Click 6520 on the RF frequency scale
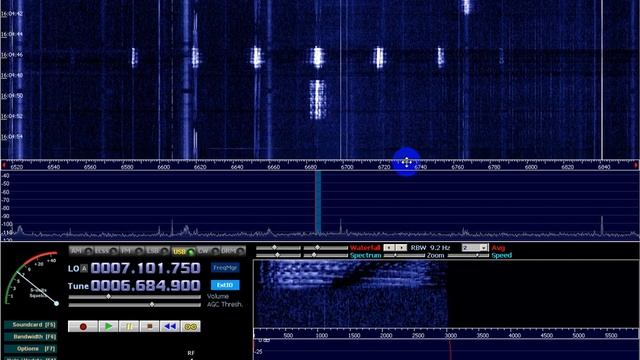Image resolution: width=640 pixels, height=360 pixels. 17,167
